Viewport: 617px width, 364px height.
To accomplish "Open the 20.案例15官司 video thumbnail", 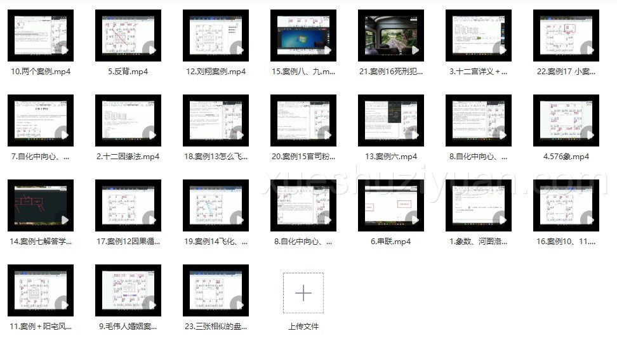I will coord(303,120).
